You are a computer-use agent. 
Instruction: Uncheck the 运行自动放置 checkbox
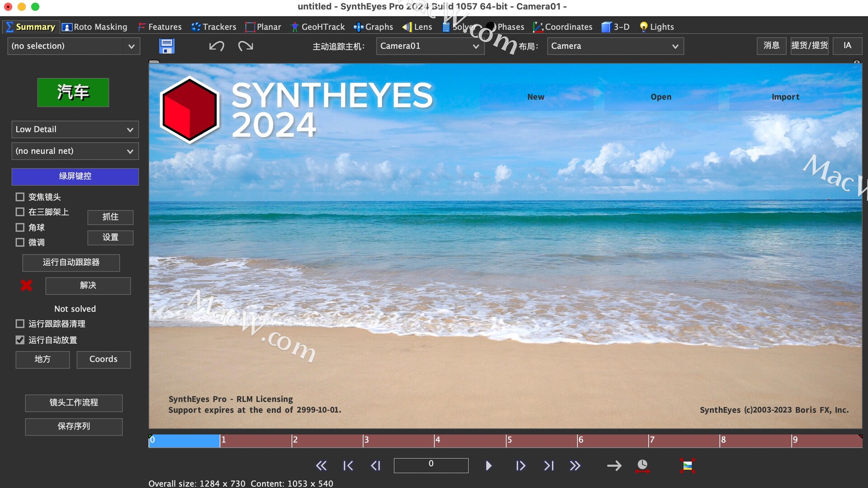point(20,340)
